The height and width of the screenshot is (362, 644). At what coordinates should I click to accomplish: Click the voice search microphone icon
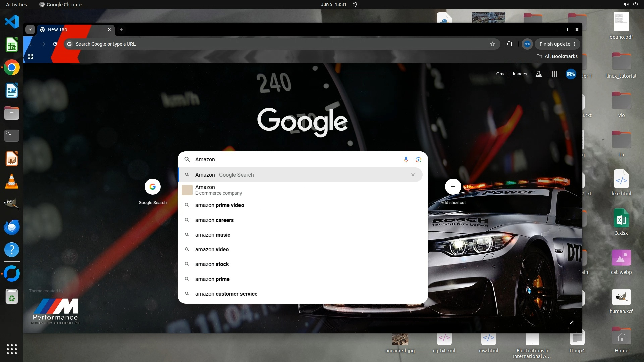(406, 160)
